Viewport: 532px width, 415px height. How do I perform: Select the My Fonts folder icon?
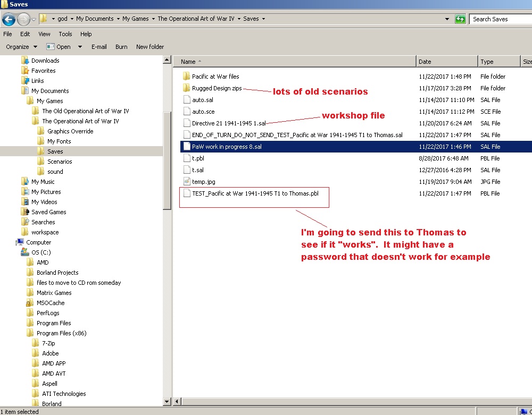pos(41,141)
